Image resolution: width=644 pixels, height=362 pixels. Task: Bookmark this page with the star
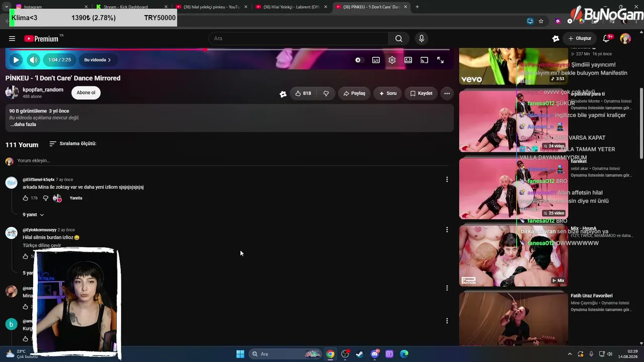coord(541,21)
